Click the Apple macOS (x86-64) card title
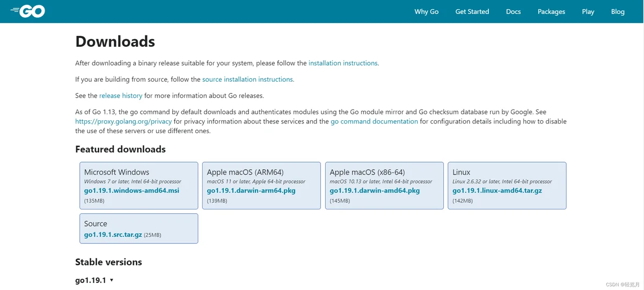644x290 pixels. [x=367, y=172]
